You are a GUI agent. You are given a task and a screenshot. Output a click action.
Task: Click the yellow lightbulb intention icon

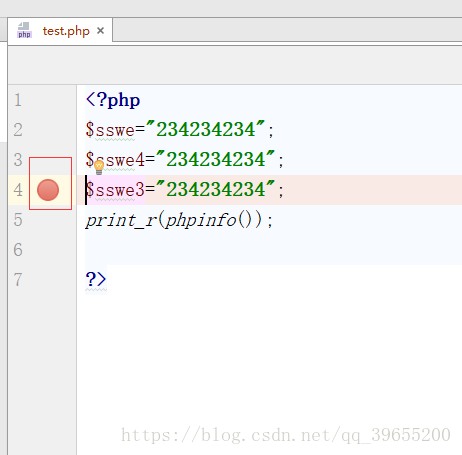point(99,167)
